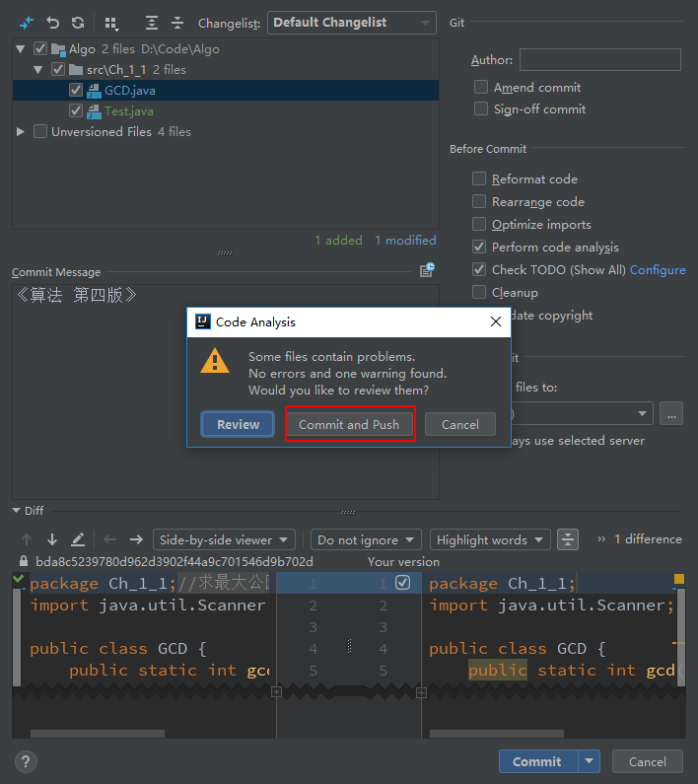Jump to next difference arrow in Diff
This screenshot has width=698, height=784.
(x=52, y=539)
